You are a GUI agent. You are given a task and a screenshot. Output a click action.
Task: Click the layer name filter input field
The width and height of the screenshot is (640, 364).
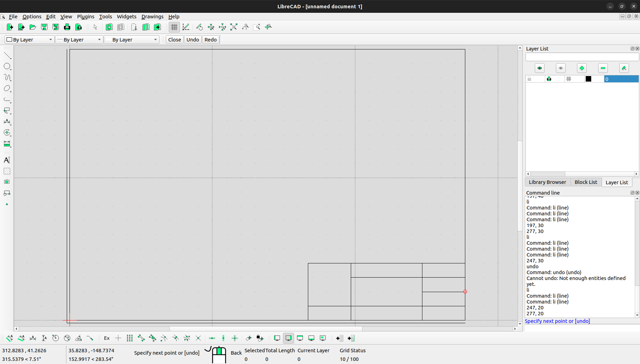(x=582, y=57)
